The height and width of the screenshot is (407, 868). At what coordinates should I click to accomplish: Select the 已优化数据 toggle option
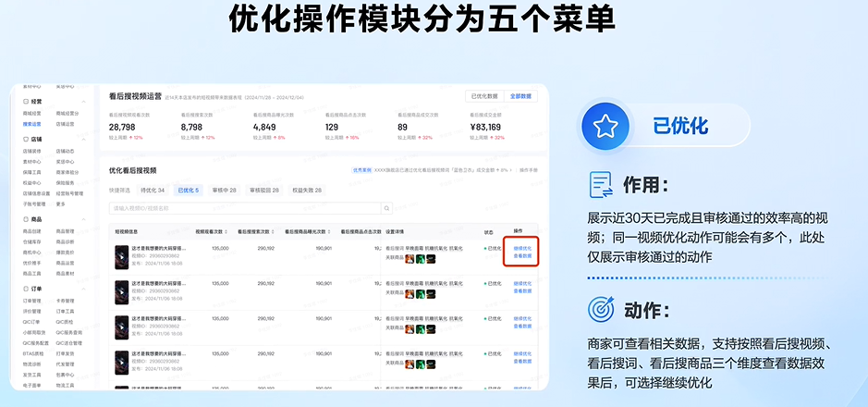click(484, 96)
